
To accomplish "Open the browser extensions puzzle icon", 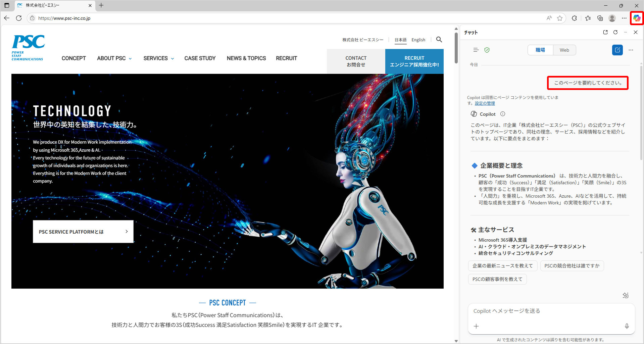I will (x=574, y=18).
